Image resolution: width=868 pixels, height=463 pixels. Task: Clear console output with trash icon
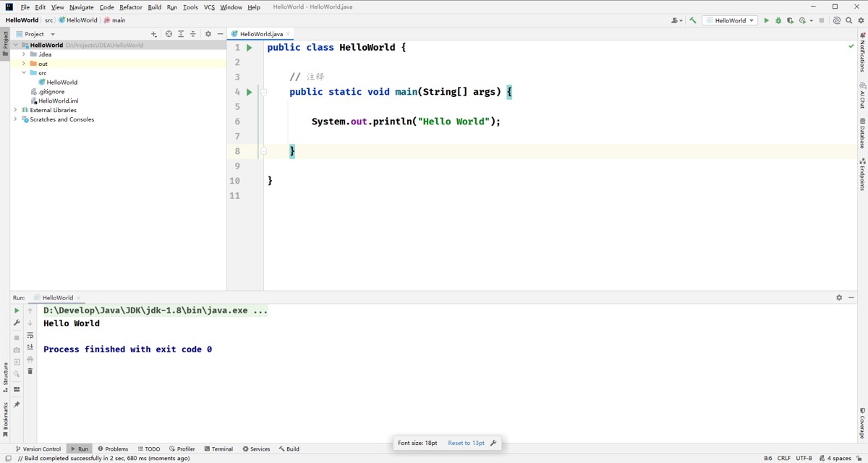(x=30, y=371)
